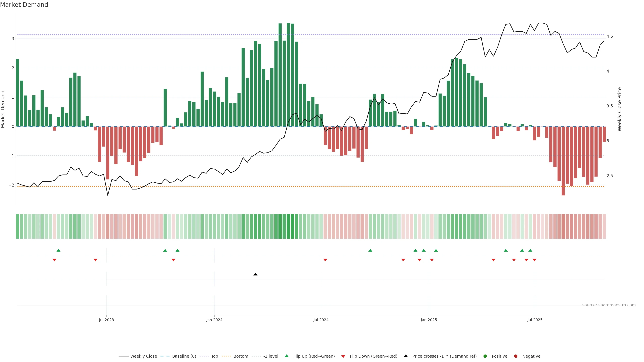Click red Flip Down triangle in legend

(x=343, y=356)
